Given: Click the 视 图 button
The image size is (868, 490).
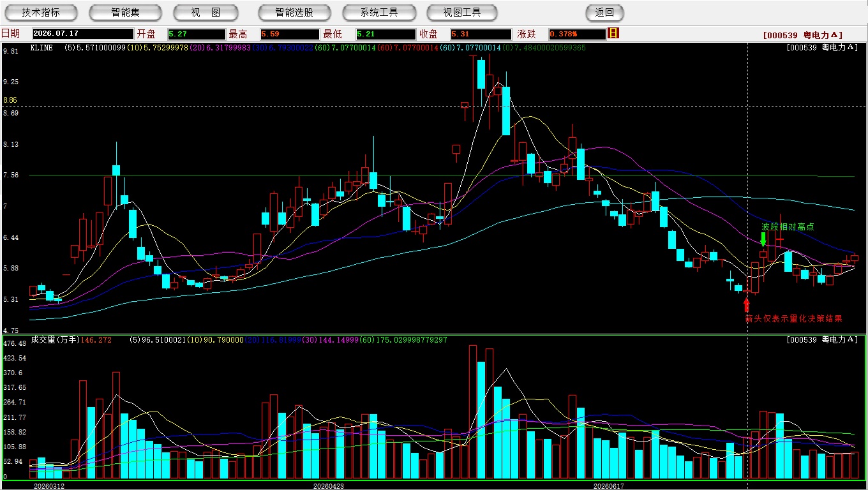Looking at the screenshot, I should coord(206,12).
